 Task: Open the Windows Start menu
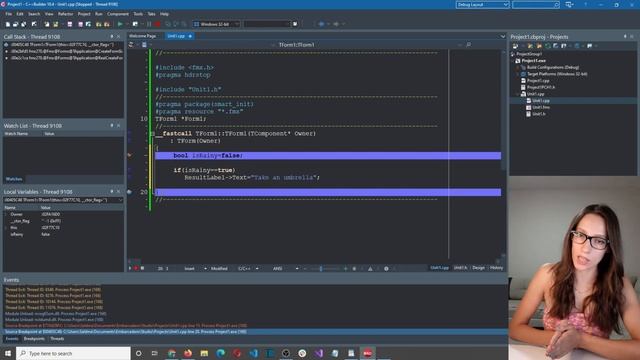pyautogui.click(x=8, y=353)
